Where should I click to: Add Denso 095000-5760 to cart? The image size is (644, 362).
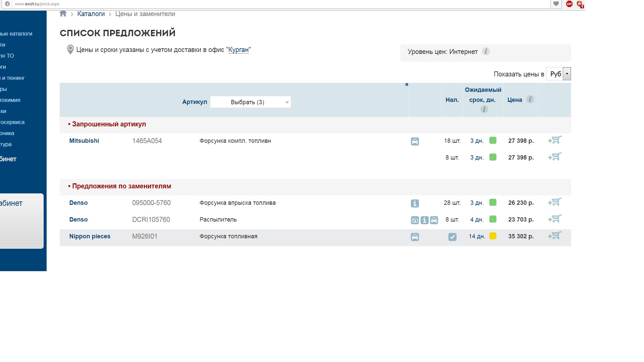(x=555, y=202)
